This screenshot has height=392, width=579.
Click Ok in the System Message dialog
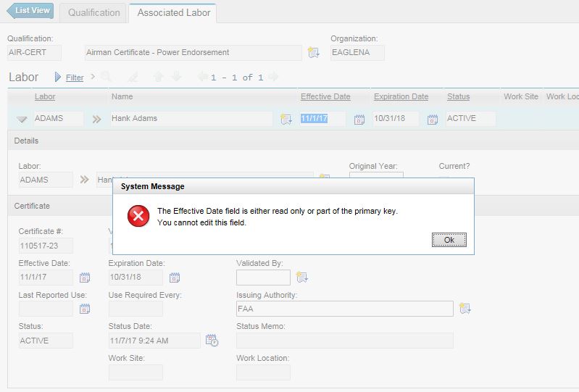(x=449, y=240)
